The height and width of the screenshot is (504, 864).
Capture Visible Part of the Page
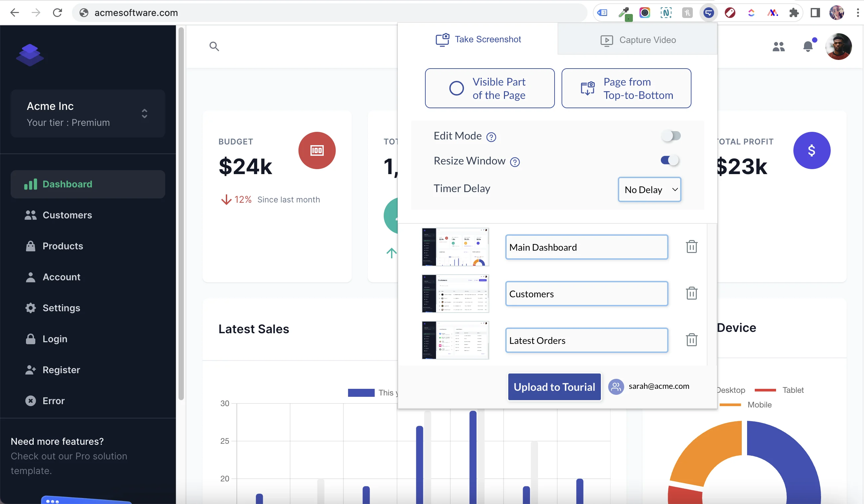(490, 89)
